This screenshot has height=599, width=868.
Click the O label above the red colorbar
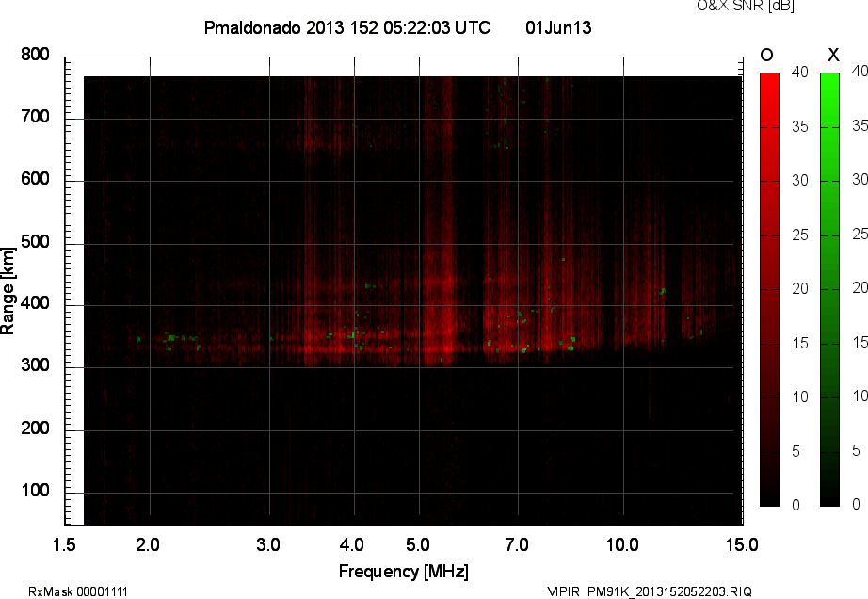766,55
